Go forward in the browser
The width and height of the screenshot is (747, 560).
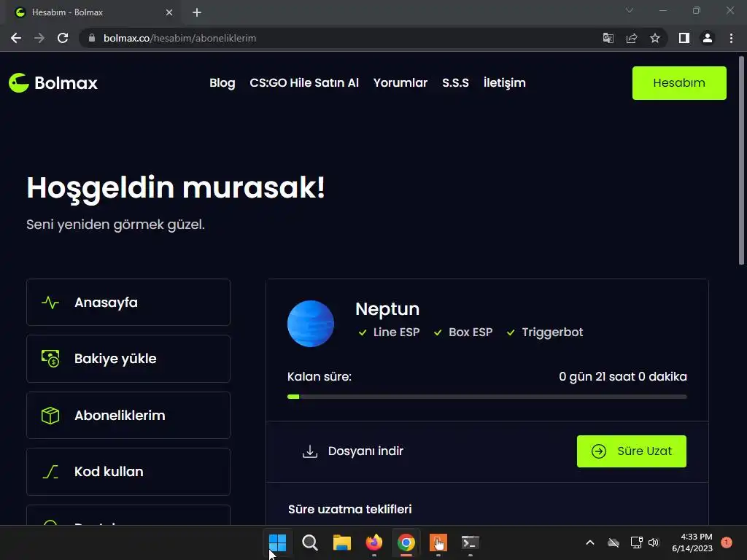(x=39, y=38)
